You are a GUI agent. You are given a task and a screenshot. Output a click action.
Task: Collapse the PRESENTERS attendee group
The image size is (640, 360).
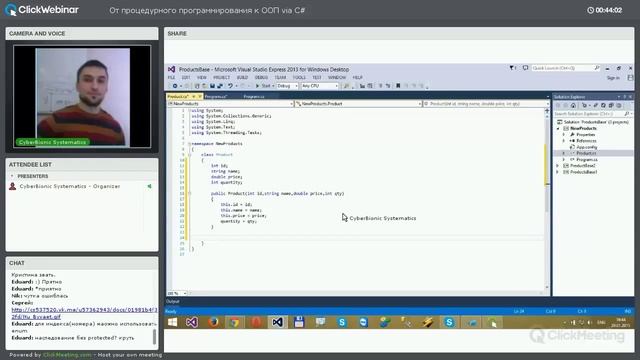pyautogui.click(x=12, y=176)
